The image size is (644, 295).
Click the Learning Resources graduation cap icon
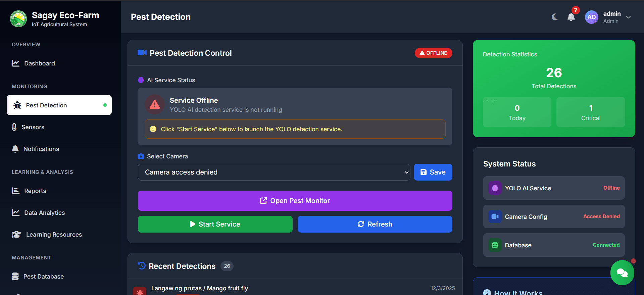click(16, 234)
